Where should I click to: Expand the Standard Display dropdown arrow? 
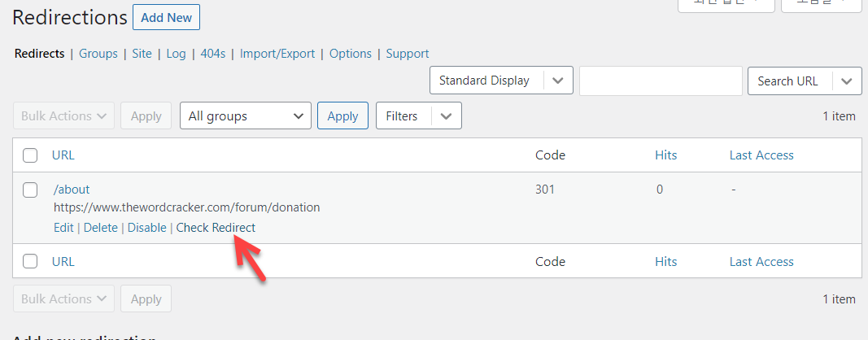point(557,81)
